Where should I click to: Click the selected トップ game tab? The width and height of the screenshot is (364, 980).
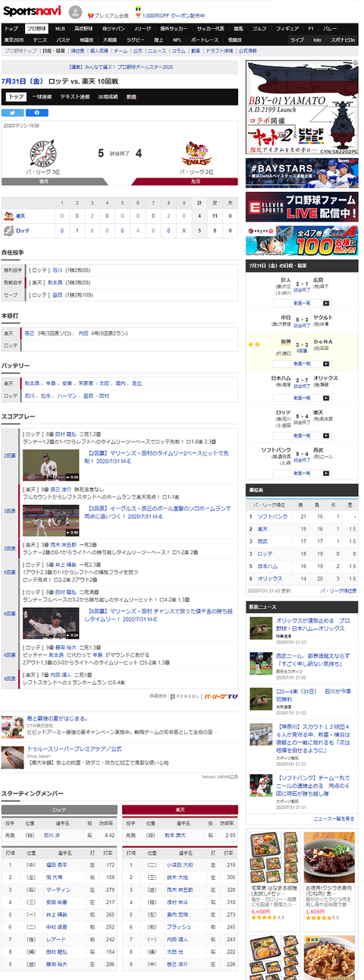tap(15, 97)
